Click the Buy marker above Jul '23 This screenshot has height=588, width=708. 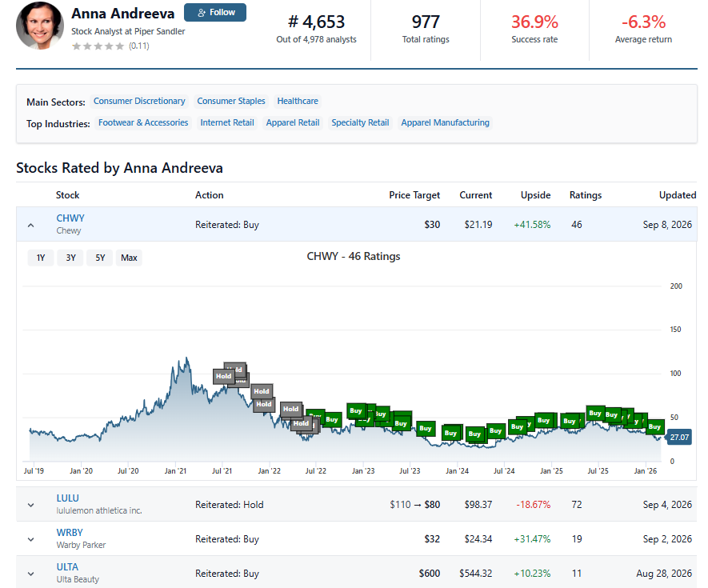point(401,424)
